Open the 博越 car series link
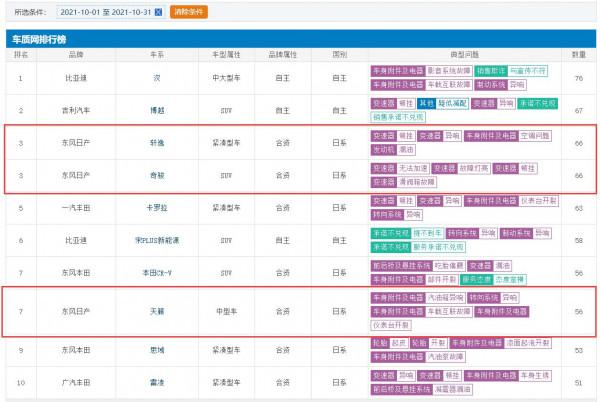Viewport: 600px width, 402px height. pyautogui.click(x=156, y=108)
